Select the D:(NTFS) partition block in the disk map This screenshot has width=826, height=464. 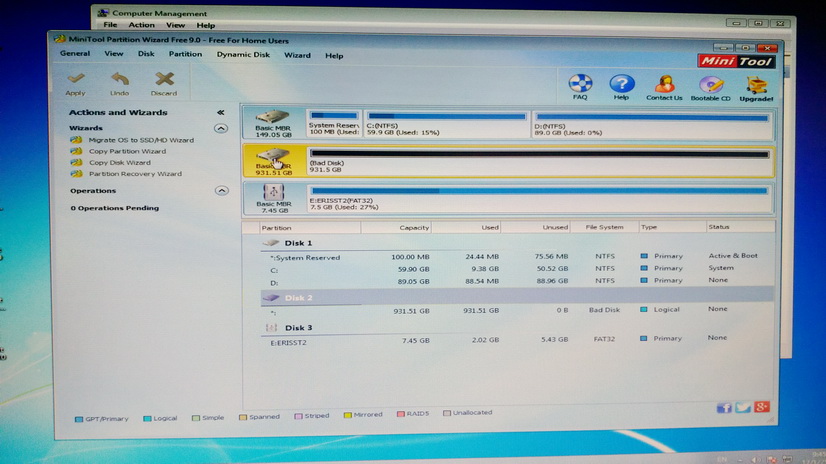point(652,124)
